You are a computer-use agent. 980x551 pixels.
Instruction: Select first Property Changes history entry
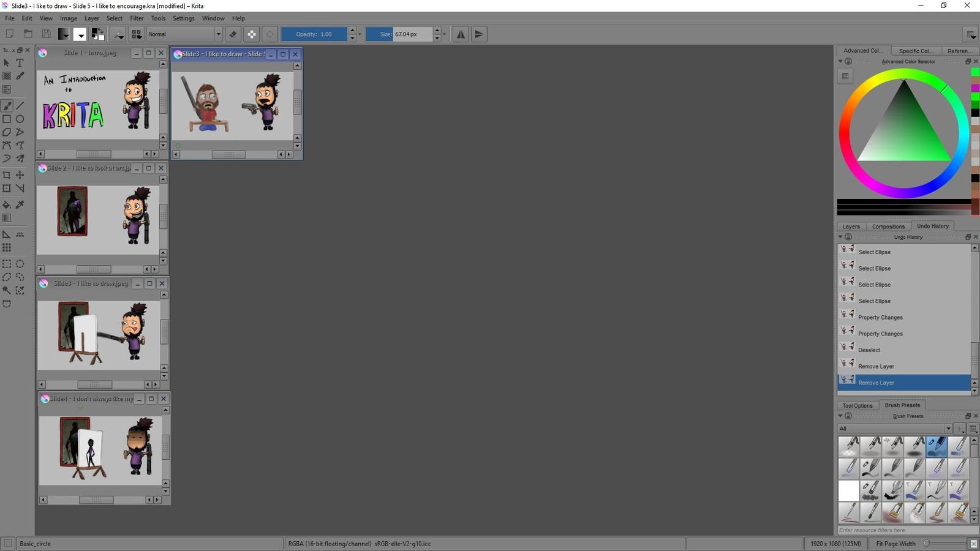coord(904,317)
